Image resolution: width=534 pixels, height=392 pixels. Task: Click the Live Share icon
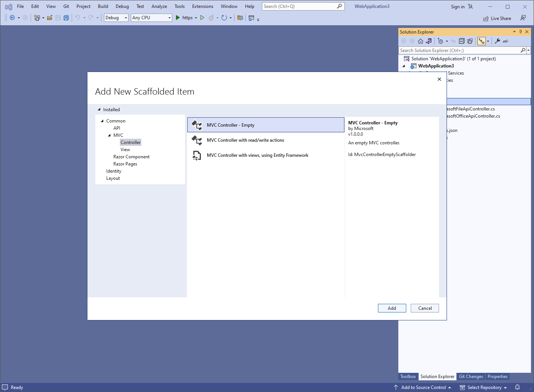coord(497,18)
